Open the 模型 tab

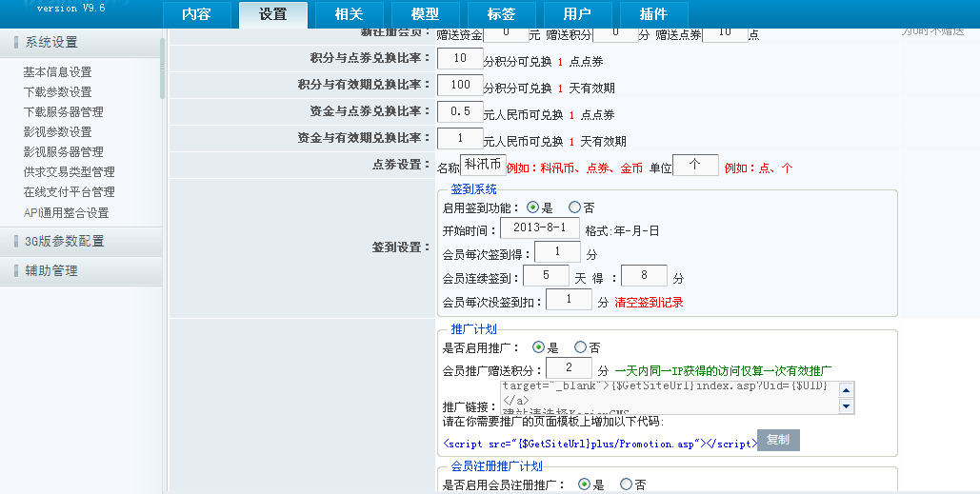(x=425, y=14)
